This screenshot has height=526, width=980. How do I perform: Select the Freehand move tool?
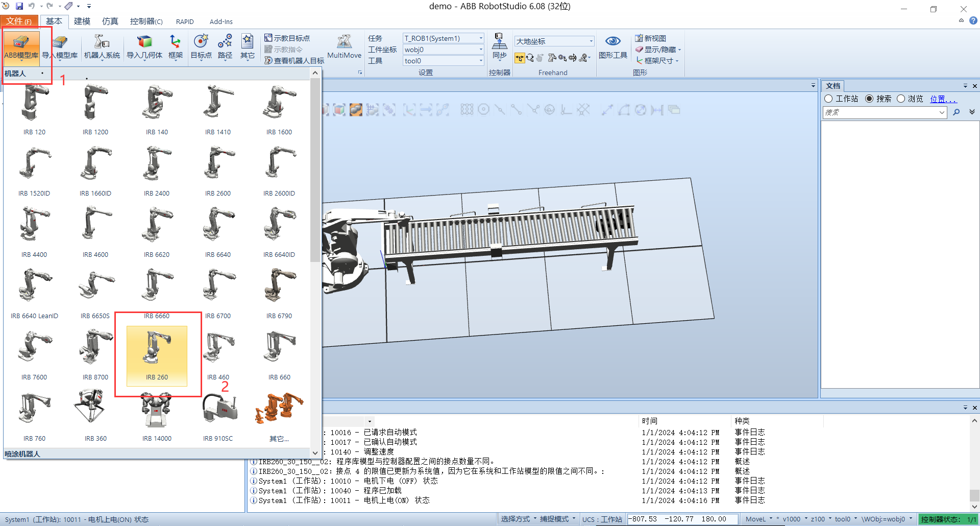click(520, 58)
